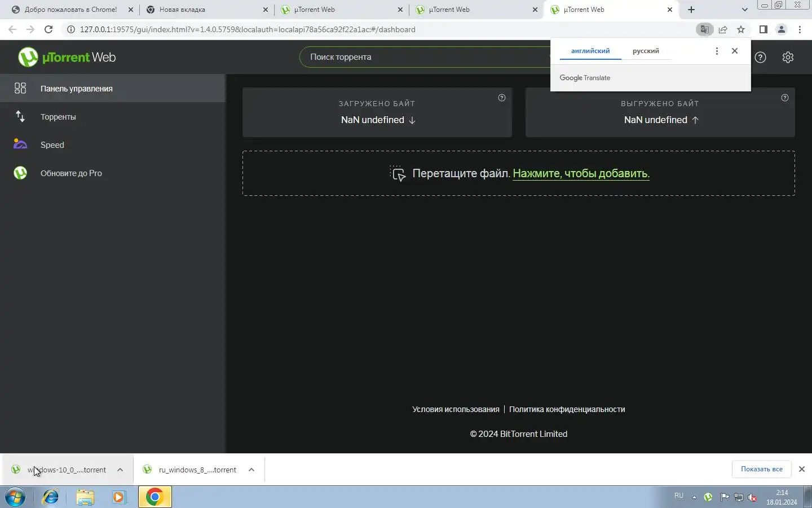Click the site info icon beside URL
This screenshot has height=508, width=812.
[x=71, y=29]
